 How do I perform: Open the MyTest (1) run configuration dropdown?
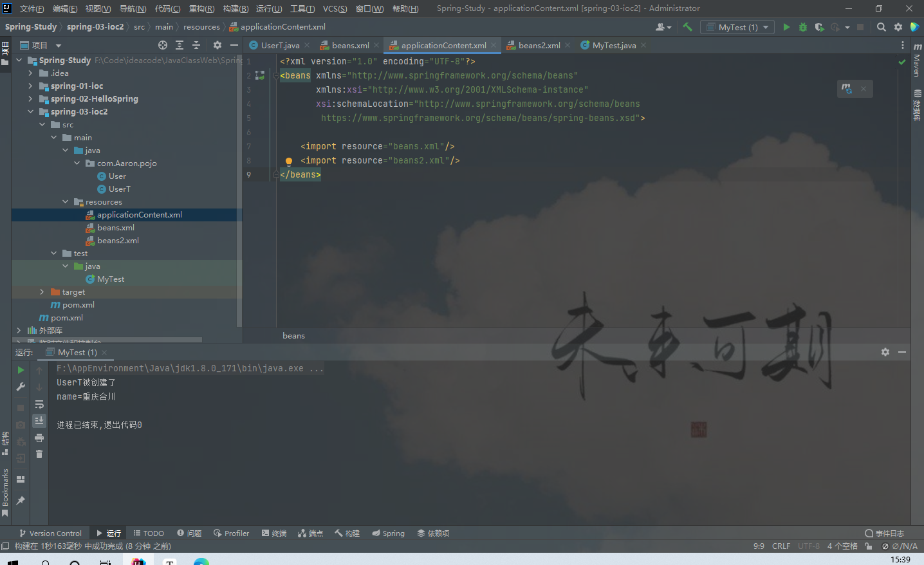(737, 27)
